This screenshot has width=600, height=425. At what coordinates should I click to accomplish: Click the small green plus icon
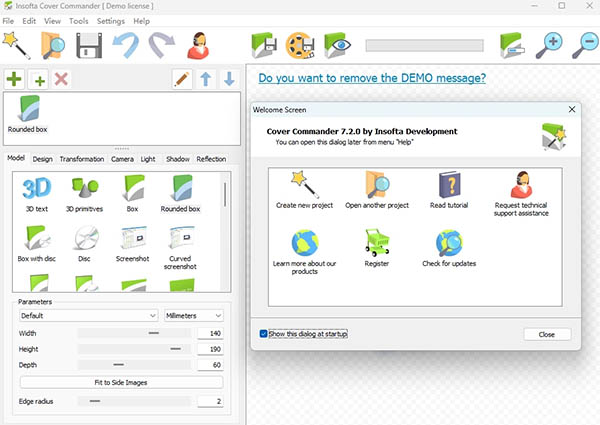point(38,80)
